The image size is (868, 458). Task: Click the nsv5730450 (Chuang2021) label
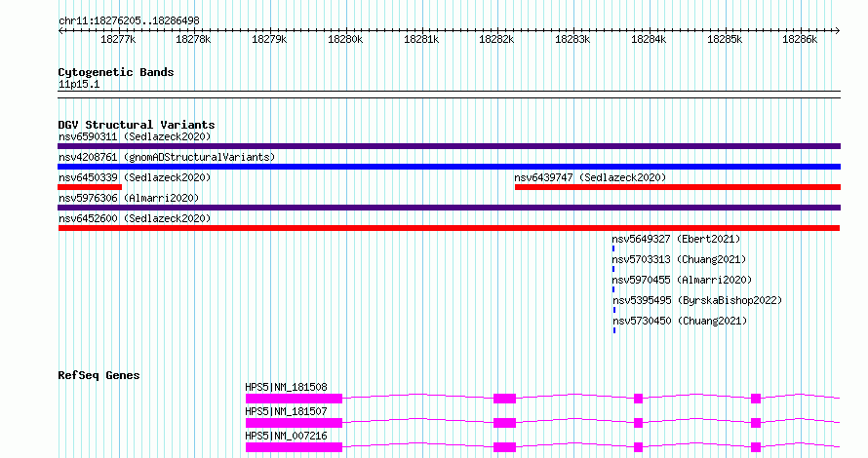(x=680, y=321)
